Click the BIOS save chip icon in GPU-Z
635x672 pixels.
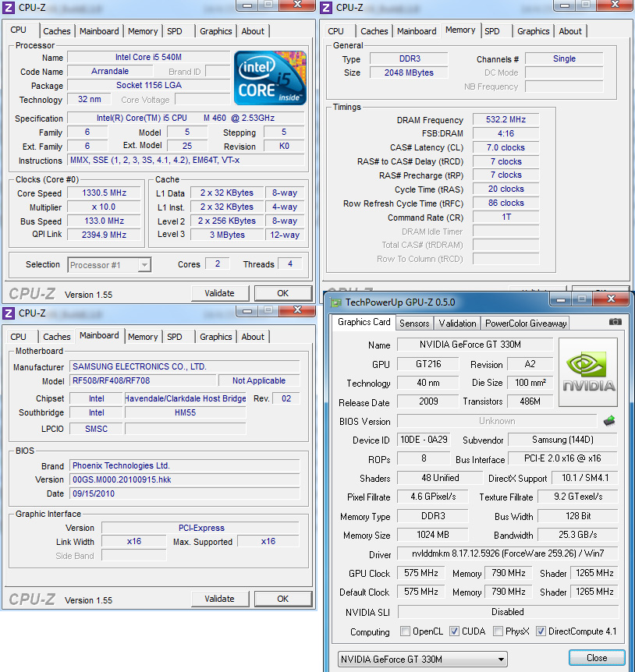[609, 421]
